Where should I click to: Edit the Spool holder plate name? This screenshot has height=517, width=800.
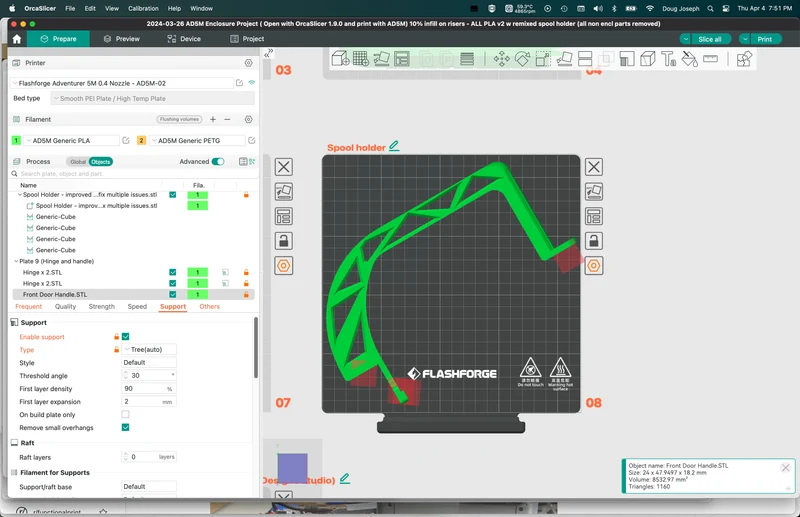[x=394, y=146]
